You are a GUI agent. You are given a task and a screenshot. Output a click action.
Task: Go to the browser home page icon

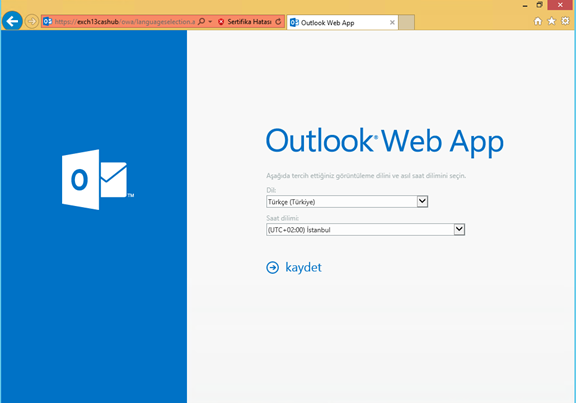538,21
